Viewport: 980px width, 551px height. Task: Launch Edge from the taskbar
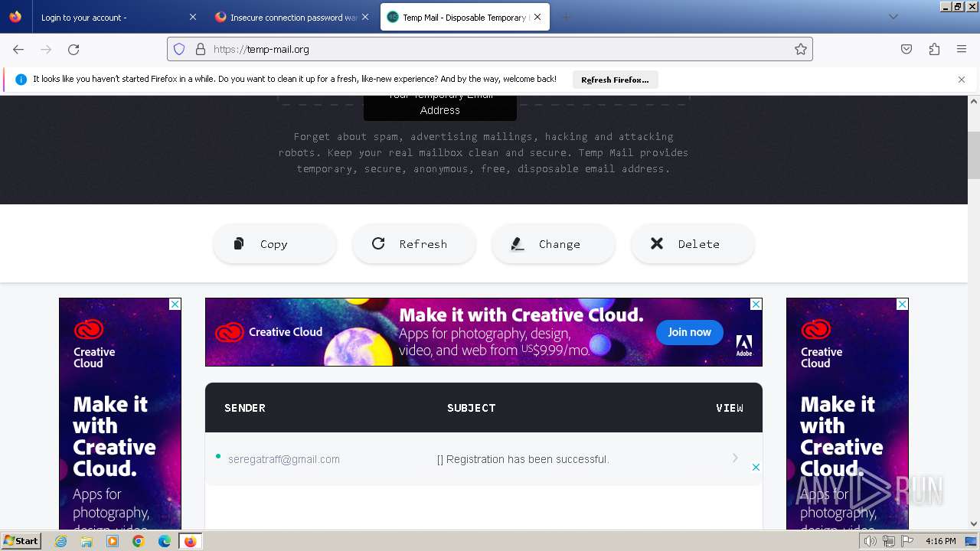coord(165,541)
